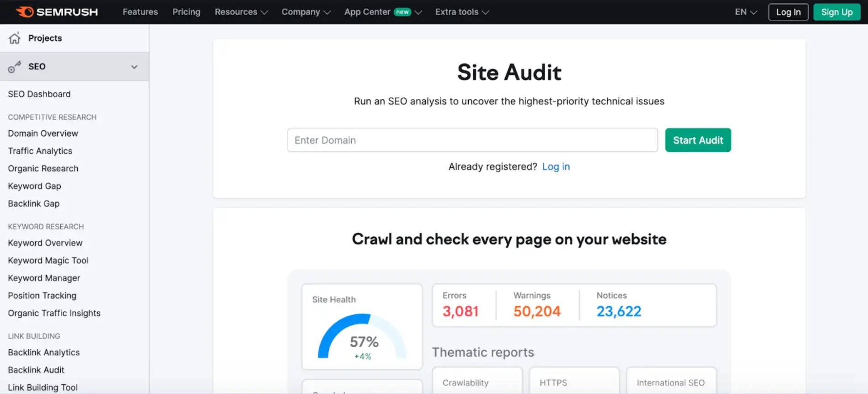868x394 pixels.
Task: Click the Sign Up button
Action: pos(837,12)
